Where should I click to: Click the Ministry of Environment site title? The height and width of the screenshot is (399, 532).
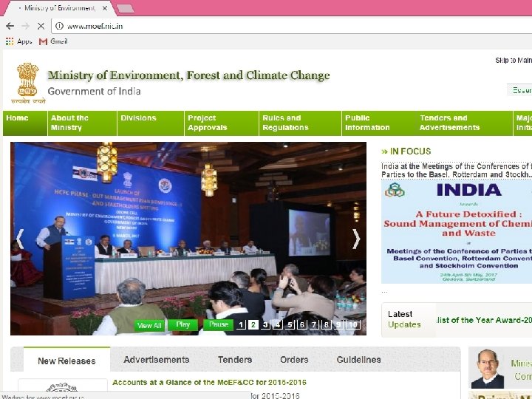point(188,75)
